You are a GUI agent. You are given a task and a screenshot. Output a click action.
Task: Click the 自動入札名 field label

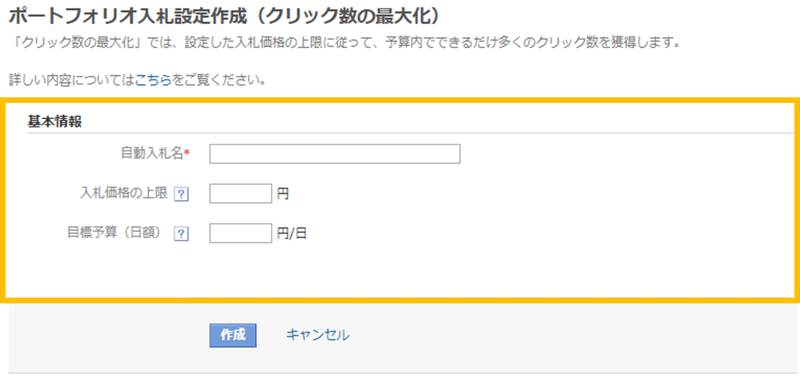tap(152, 153)
